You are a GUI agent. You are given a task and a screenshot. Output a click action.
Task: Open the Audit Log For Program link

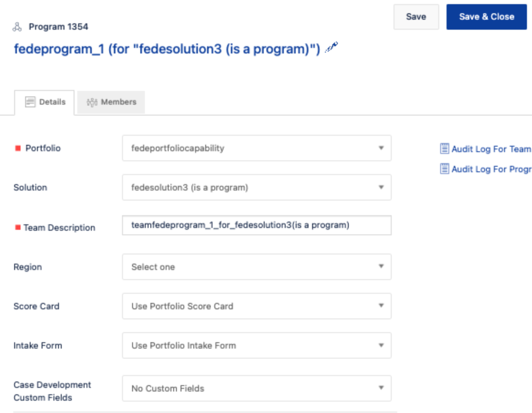point(492,169)
